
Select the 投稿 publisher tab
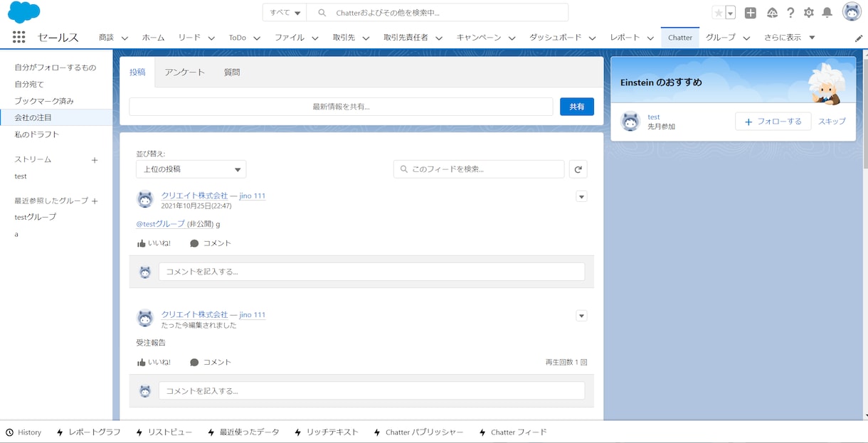coord(137,73)
